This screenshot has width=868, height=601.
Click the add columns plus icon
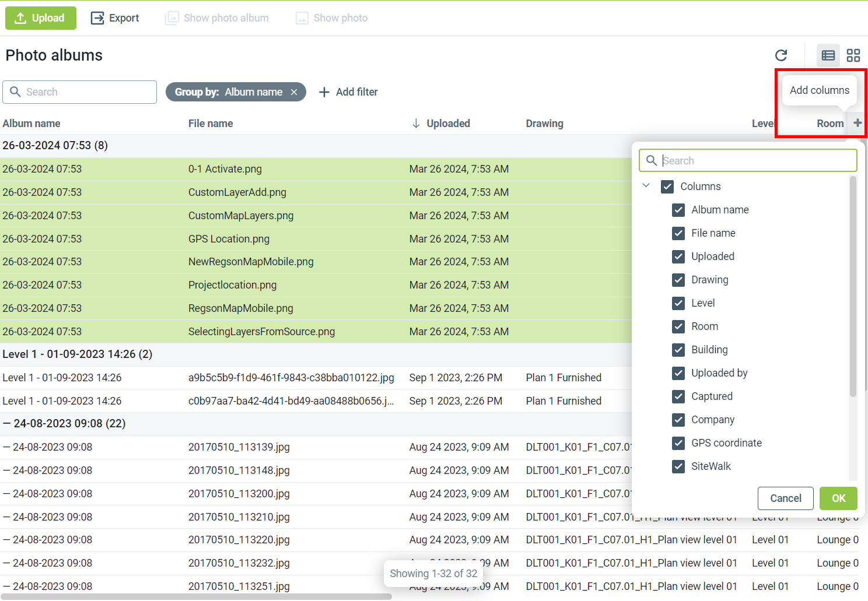(x=857, y=123)
